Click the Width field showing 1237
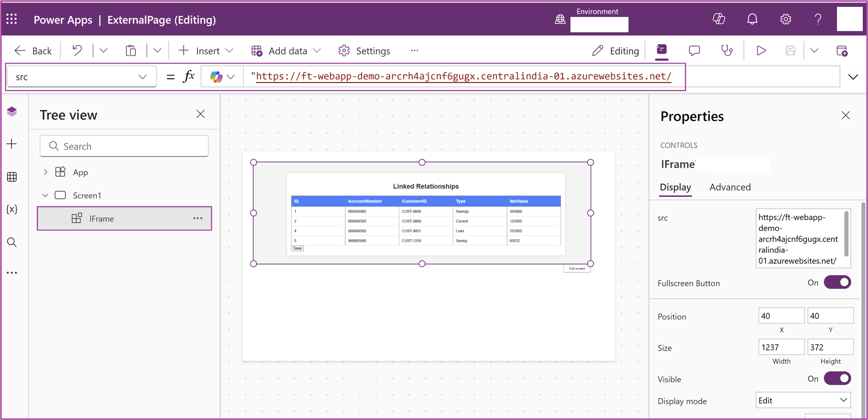The width and height of the screenshot is (868, 420). pyautogui.click(x=781, y=347)
